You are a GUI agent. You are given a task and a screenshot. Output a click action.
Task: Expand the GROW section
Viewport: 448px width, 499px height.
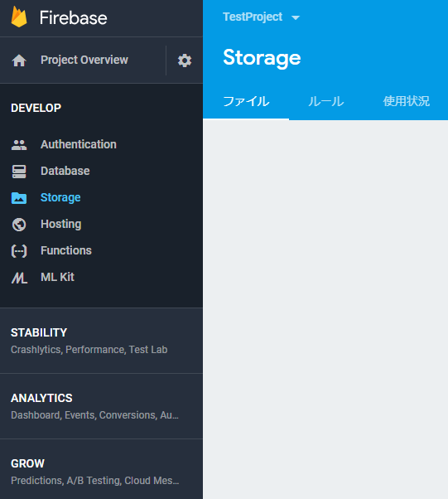click(27, 463)
